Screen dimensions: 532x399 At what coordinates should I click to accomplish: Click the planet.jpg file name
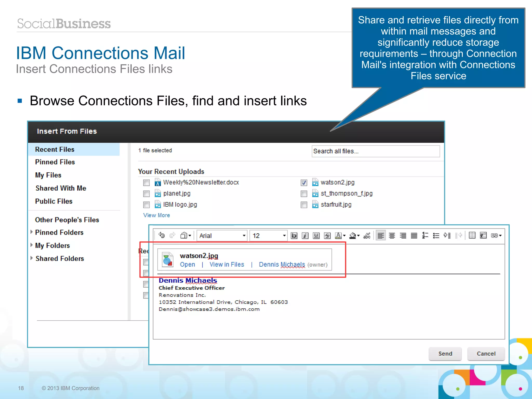[x=177, y=194]
